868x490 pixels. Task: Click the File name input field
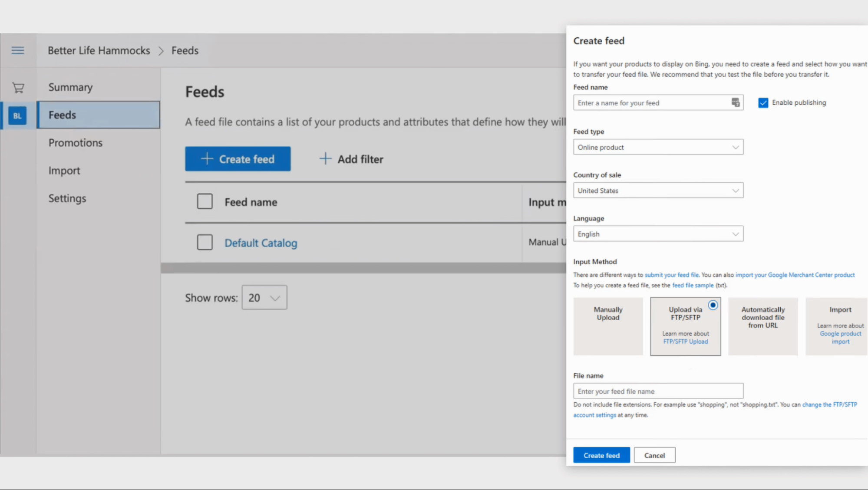658,391
